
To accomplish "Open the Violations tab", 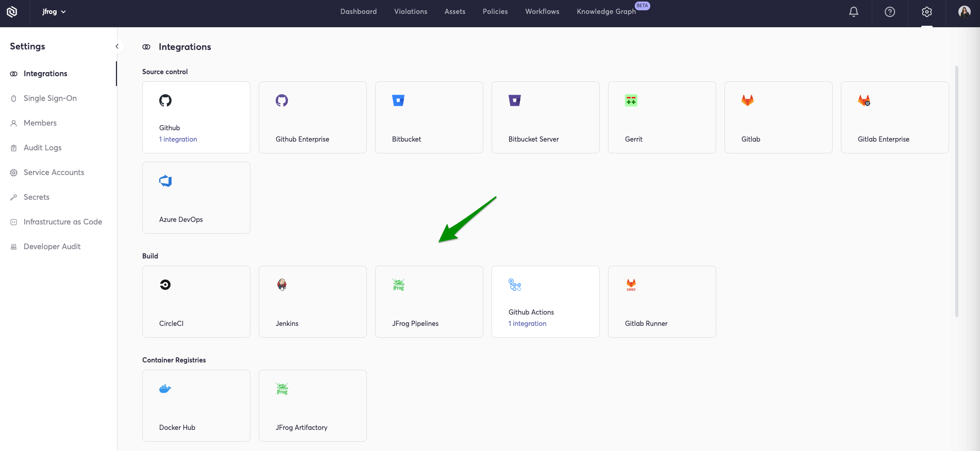I will (411, 12).
